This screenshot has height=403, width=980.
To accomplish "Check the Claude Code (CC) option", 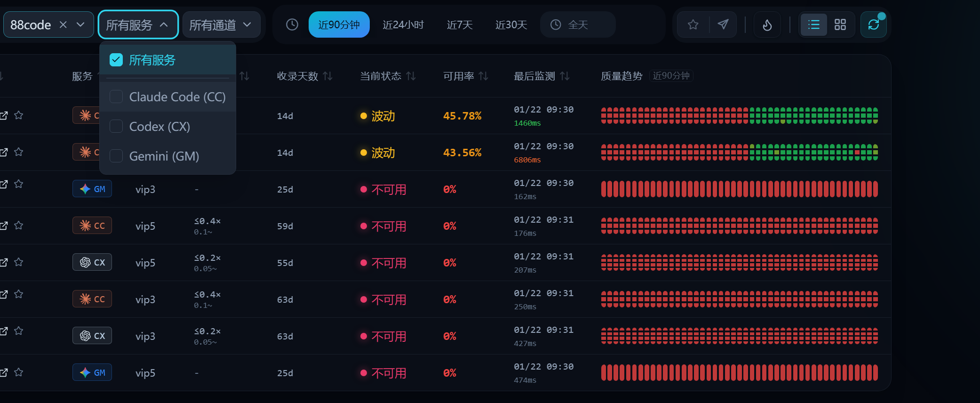I will (116, 97).
